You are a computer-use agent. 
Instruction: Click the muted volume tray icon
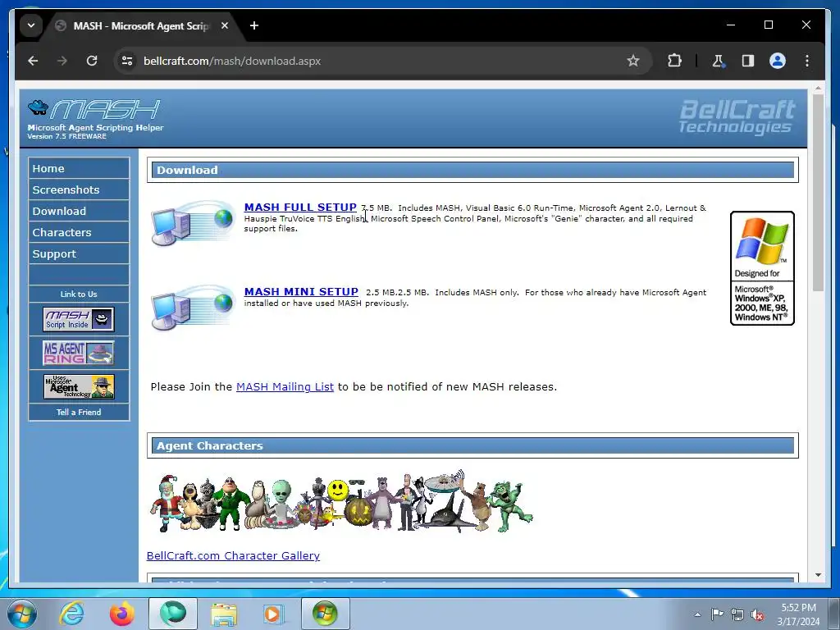pos(757,614)
